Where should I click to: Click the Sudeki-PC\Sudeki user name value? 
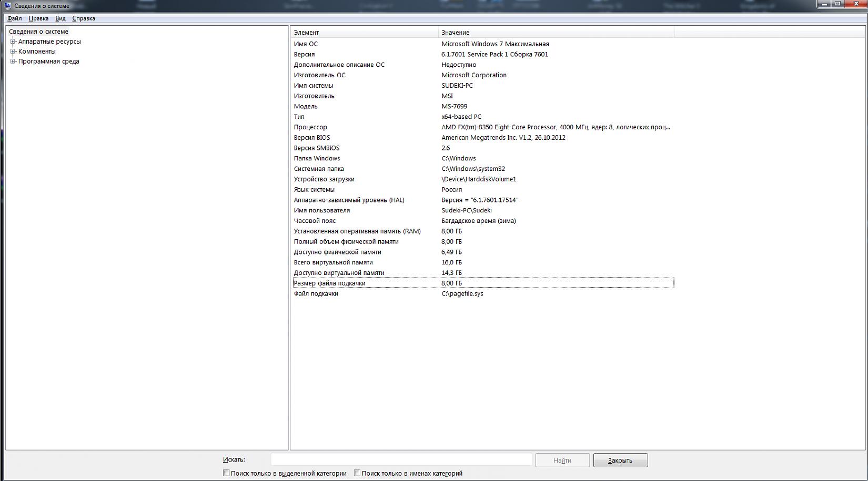click(x=467, y=210)
